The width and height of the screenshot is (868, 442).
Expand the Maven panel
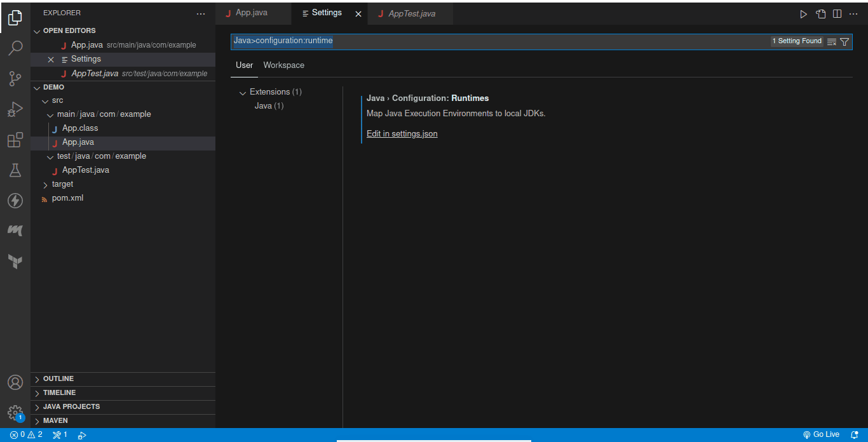click(x=123, y=421)
